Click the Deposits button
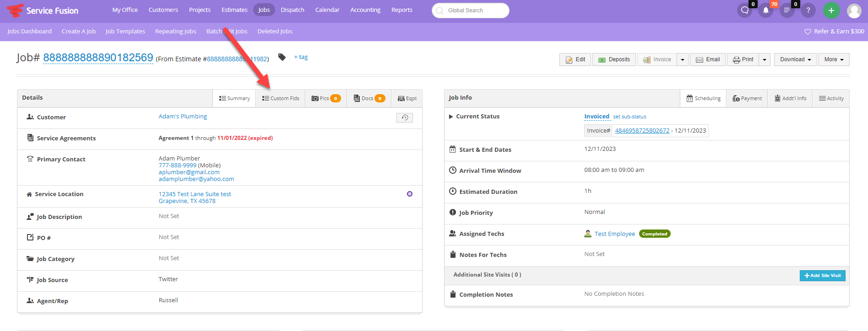Viewport: 868px width, 331px height. [614, 59]
